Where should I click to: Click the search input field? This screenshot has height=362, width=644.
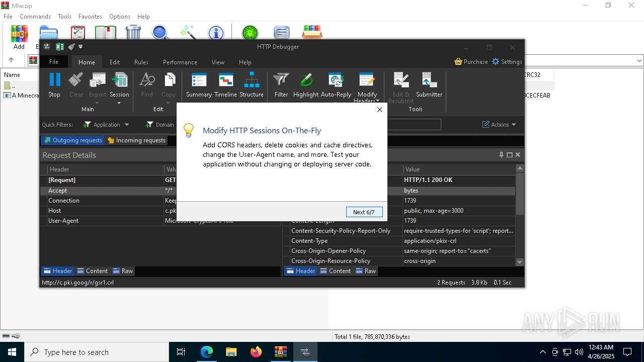tap(414, 124)
